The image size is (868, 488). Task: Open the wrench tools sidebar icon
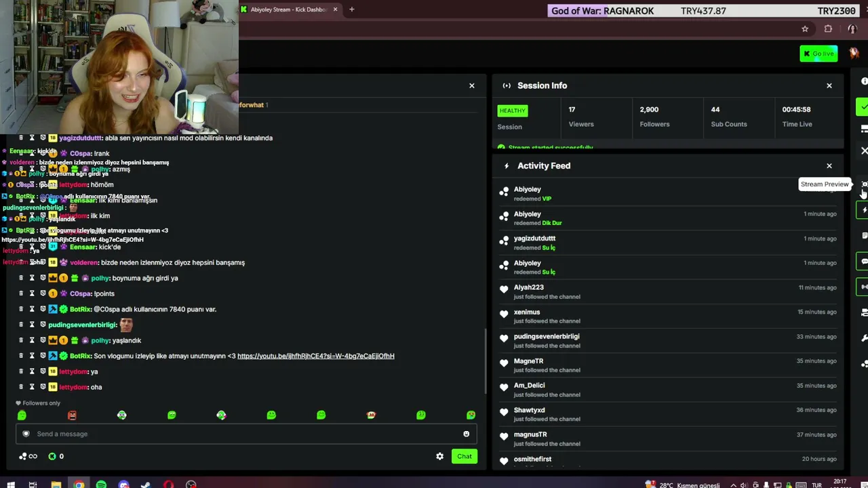click(x=864, y=338)
